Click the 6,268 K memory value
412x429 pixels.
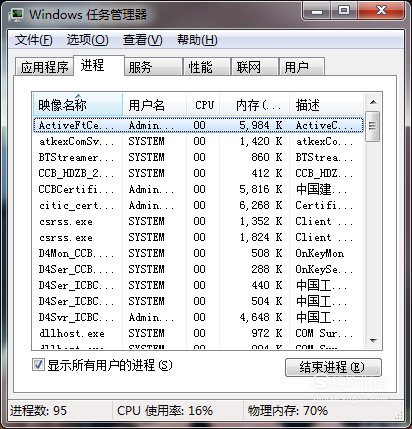coord(261,205)
